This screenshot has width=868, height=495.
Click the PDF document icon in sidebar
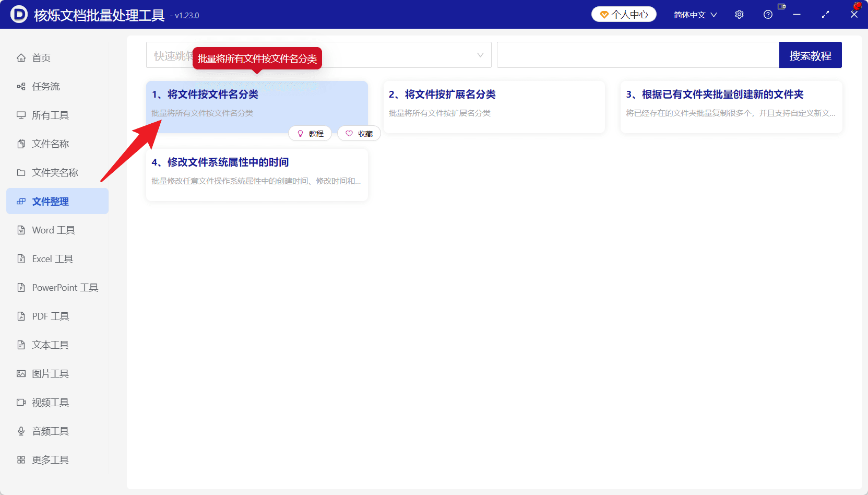click(21, 316)
